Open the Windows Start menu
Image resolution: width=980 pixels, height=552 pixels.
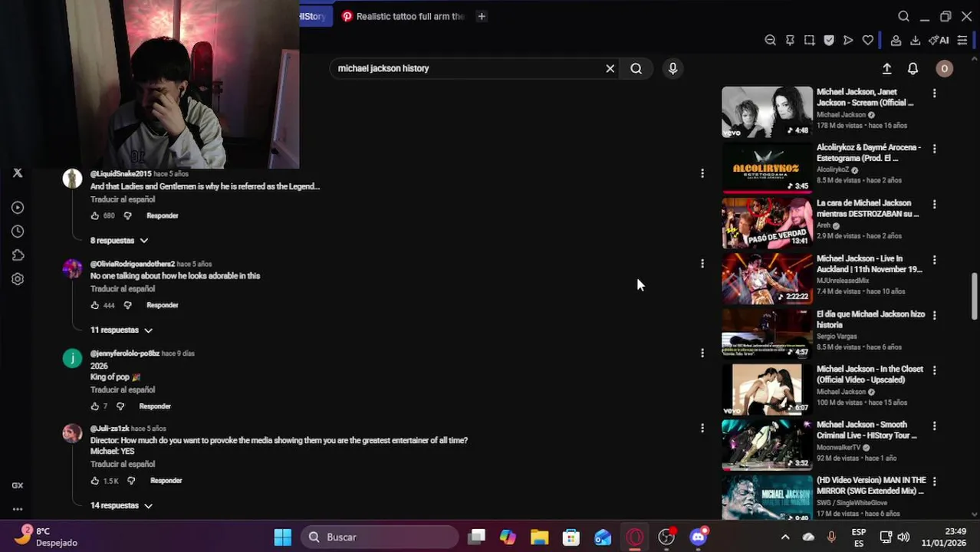(x=283, y=537)
